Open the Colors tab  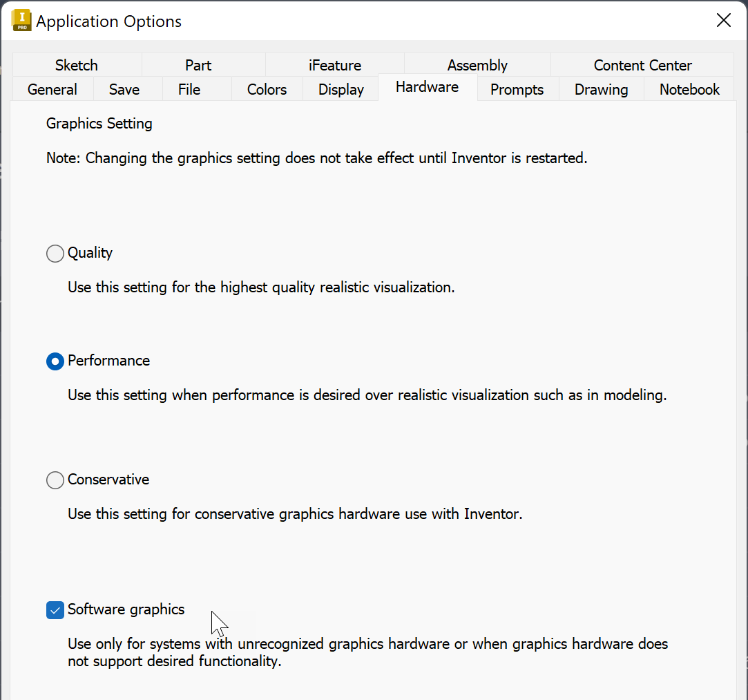coord(267,89)
